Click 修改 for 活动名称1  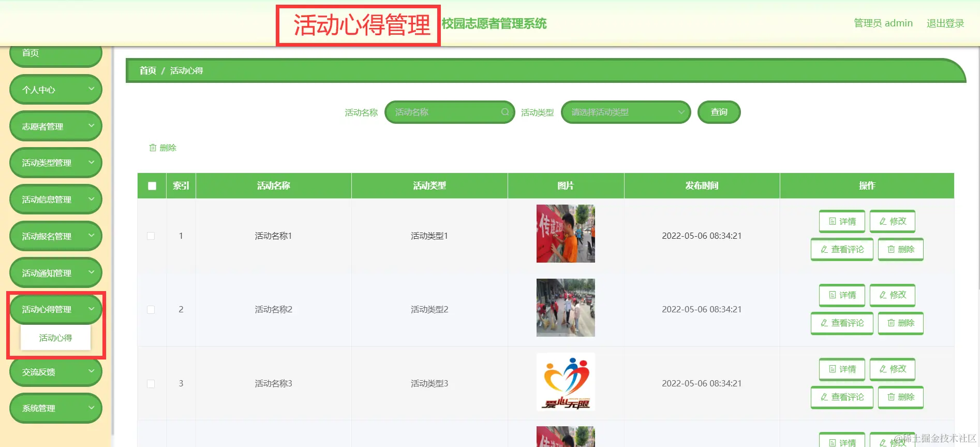click(893, 221)
